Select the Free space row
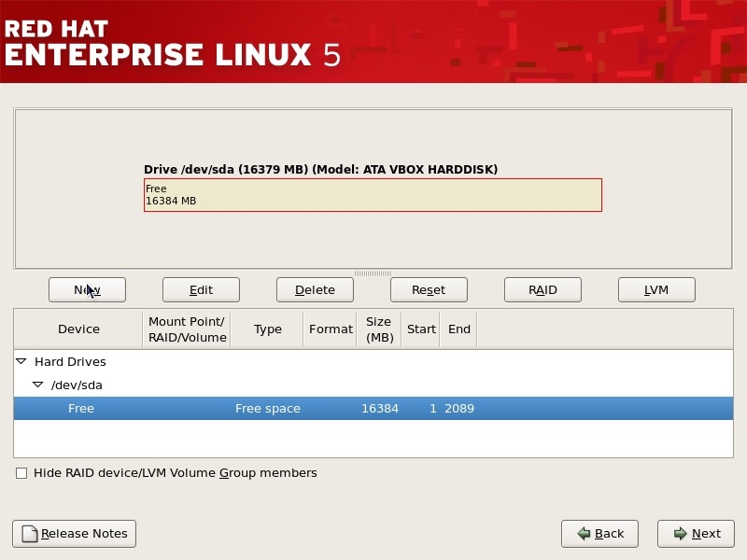Image resolution: width=747 pixels, height=560 pixels. coord(373,408)
